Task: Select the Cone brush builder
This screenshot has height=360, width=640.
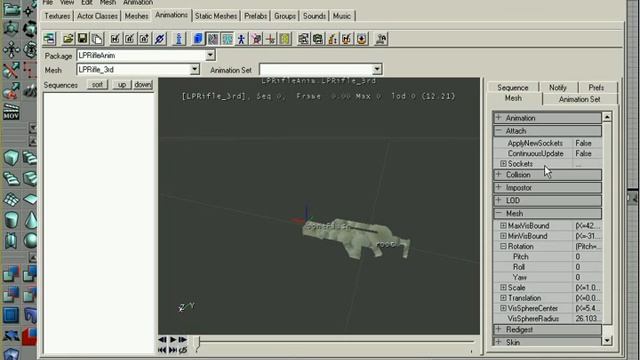Action: coord(30,220)
